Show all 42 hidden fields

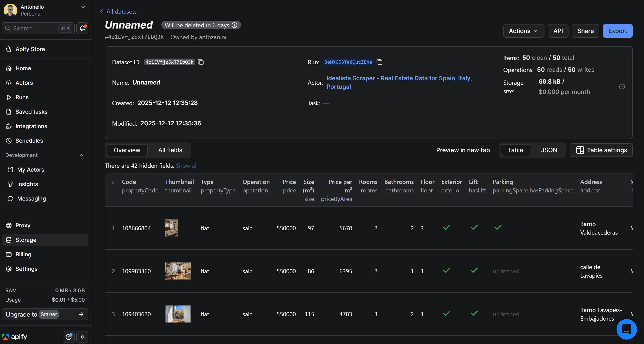(187, 166)
